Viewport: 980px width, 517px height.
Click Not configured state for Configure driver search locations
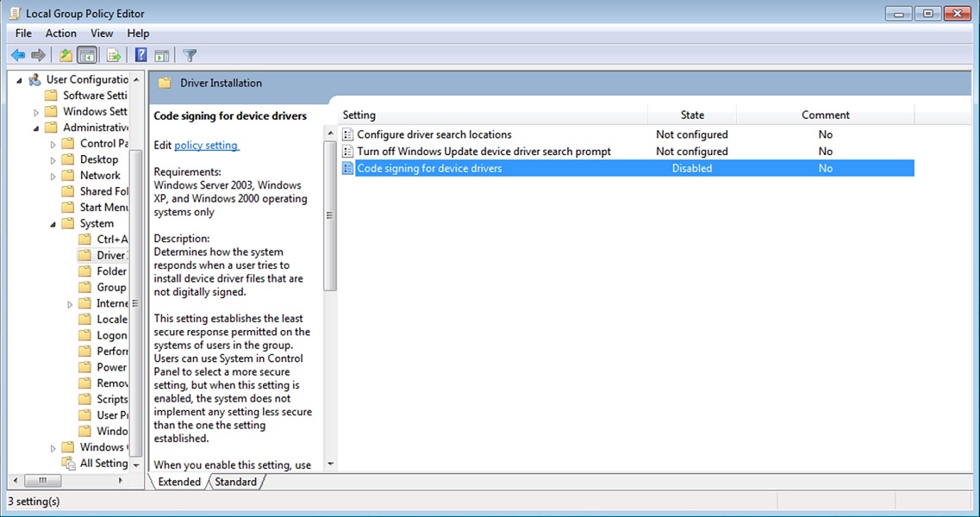[692, 134]
